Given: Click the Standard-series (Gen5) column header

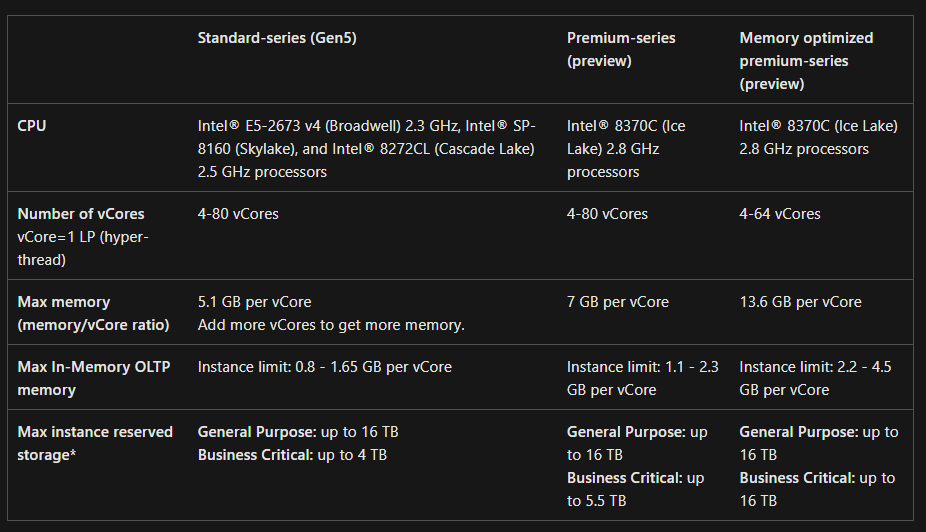Looking at the screenshot, I should (x=277, y=38).
